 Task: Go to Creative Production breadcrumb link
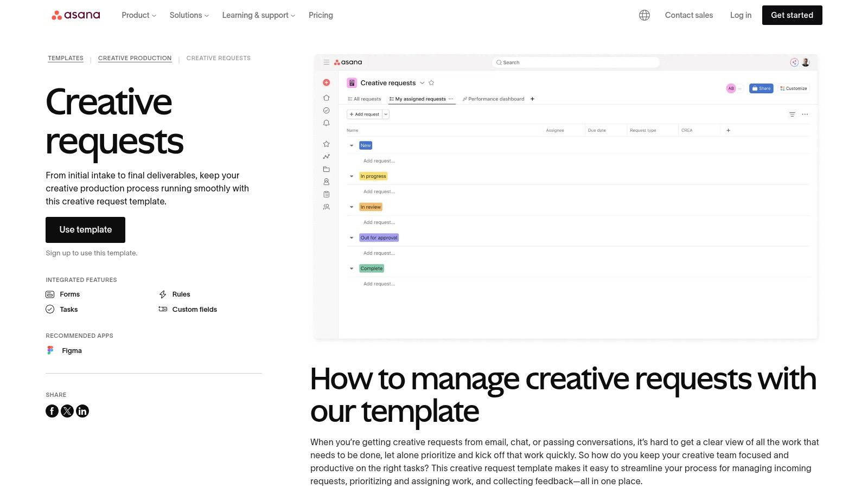(x=135, y=58)
